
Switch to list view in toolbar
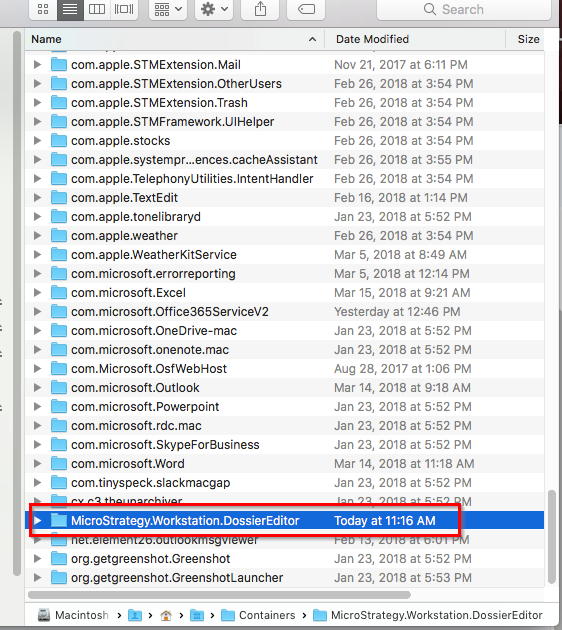click(70, 9)
